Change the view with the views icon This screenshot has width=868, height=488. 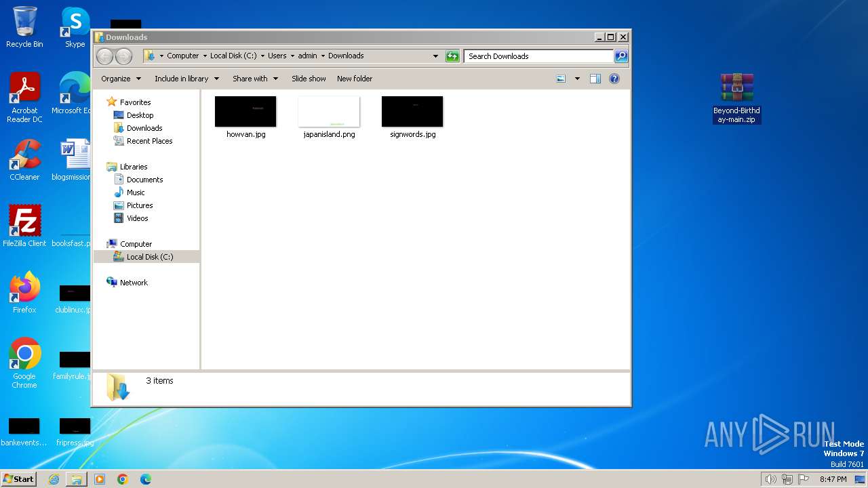point(561,79)
